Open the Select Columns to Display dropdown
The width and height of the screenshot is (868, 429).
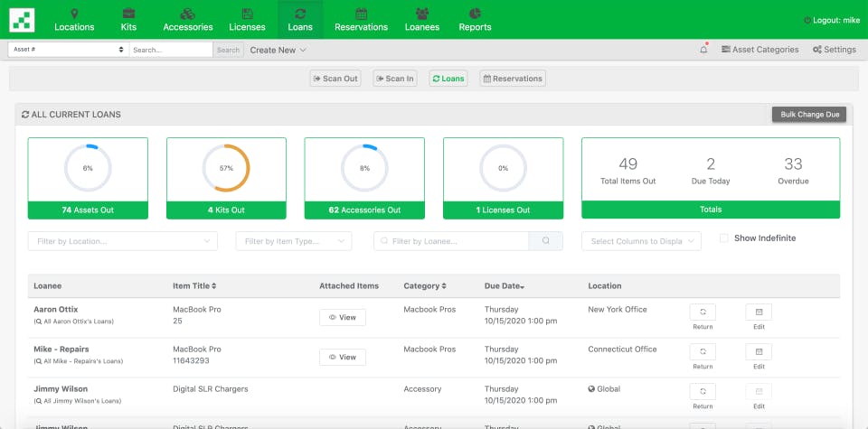(x=641, y=241)
